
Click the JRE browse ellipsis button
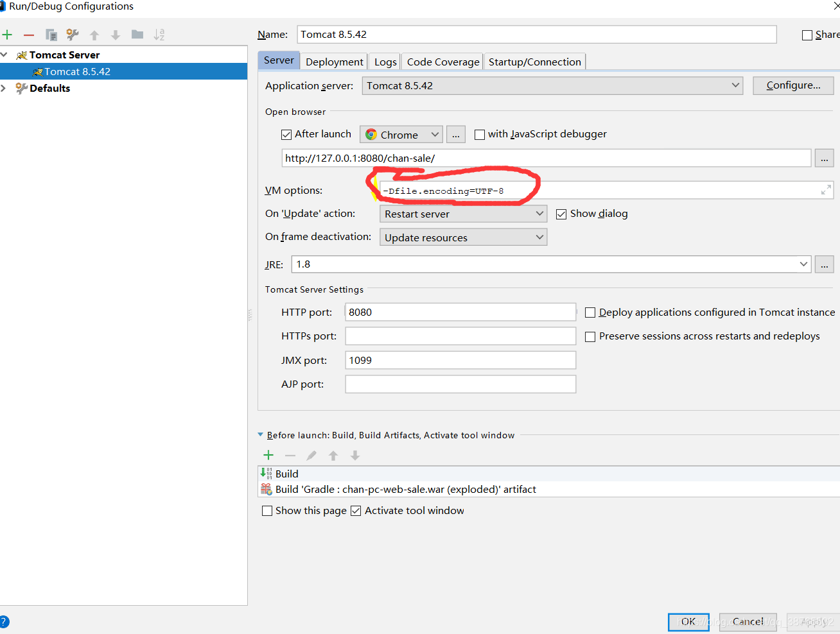click(825, 264)
